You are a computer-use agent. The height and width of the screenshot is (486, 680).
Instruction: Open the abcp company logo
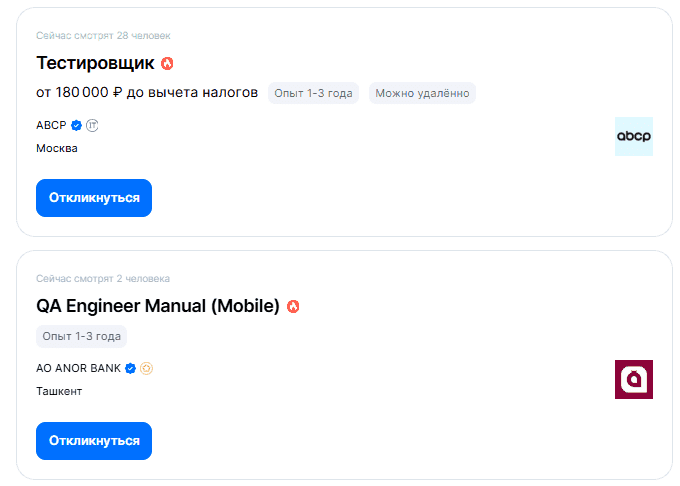click(633, 136)
